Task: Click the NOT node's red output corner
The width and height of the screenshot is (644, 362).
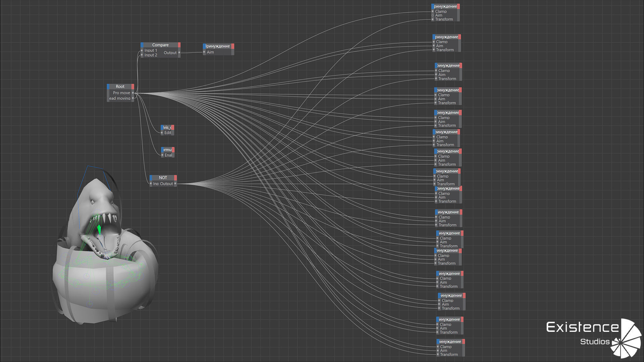Action: click(x=175, y=178)
